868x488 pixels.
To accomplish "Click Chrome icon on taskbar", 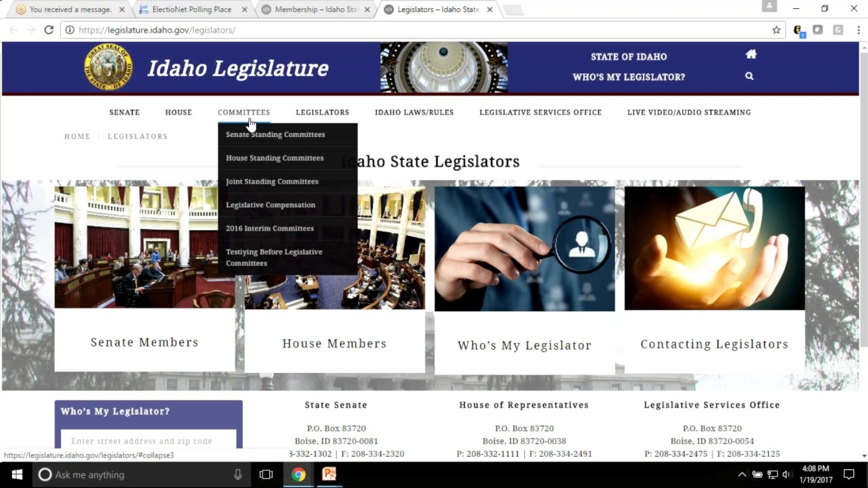I will 298,474.
